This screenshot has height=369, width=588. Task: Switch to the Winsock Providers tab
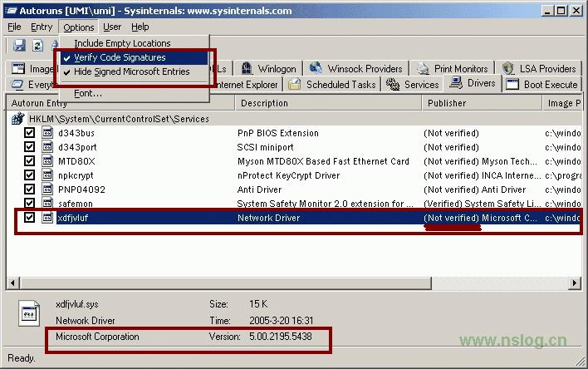pos(356,69)
